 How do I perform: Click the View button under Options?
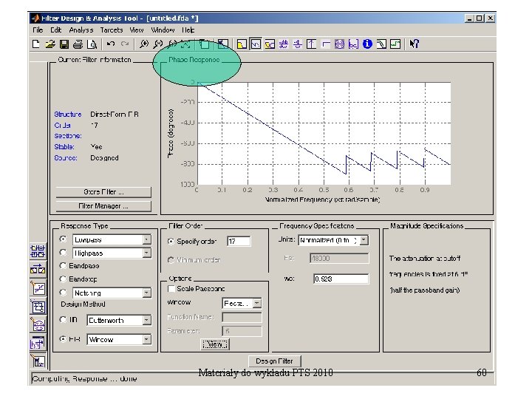click(215, 344)
